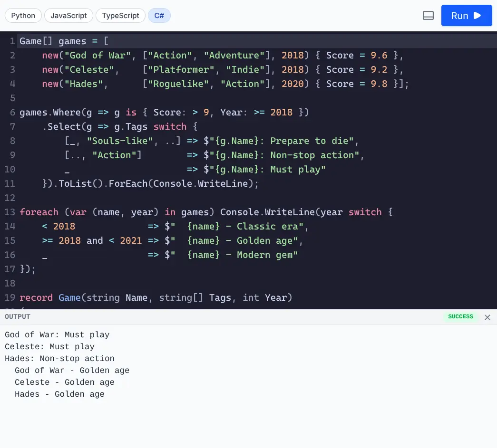Click the SUCCESS status badge

pyautogui.click(x=460, y=316)
